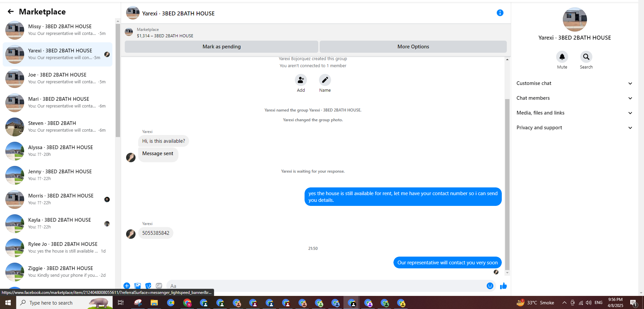Open Jenny 3BED 2BATH HOUSE conversation
Screen dimensions: 644x309
click(x=58, y=175)
